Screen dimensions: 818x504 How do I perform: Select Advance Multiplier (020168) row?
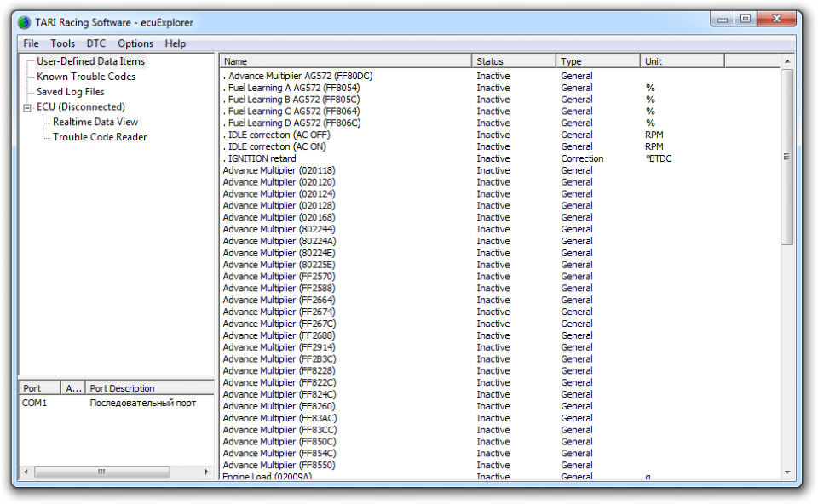pyautogui.click(x=500, y=217)
